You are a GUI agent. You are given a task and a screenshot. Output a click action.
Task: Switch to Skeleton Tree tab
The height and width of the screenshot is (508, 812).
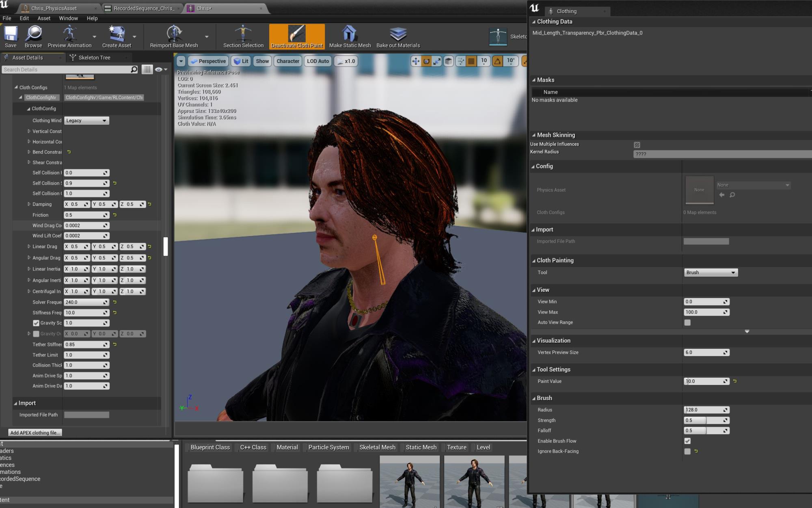coord(94,58)
